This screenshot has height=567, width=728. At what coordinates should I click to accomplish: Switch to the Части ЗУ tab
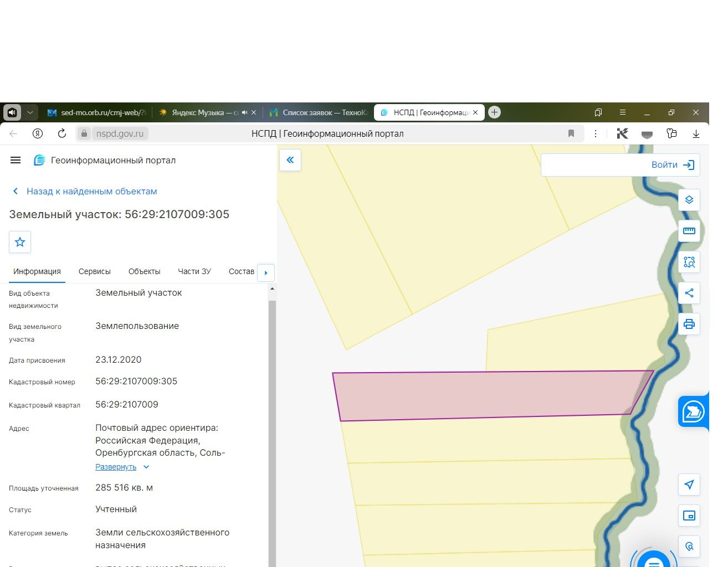pos(194,271)
